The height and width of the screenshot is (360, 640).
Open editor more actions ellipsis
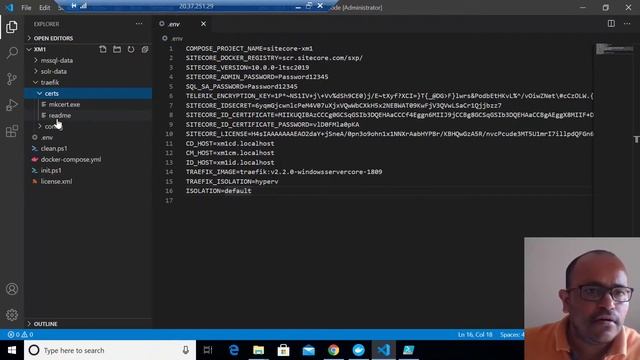627,24
